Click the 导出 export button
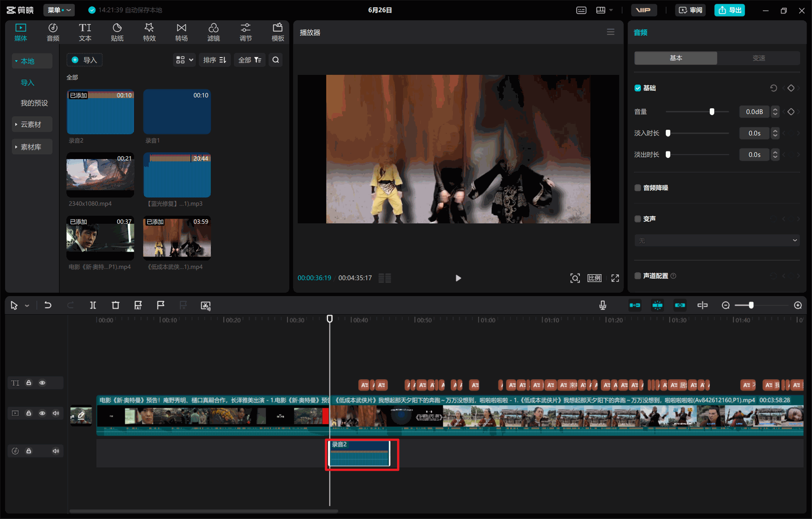 [730, 10]
